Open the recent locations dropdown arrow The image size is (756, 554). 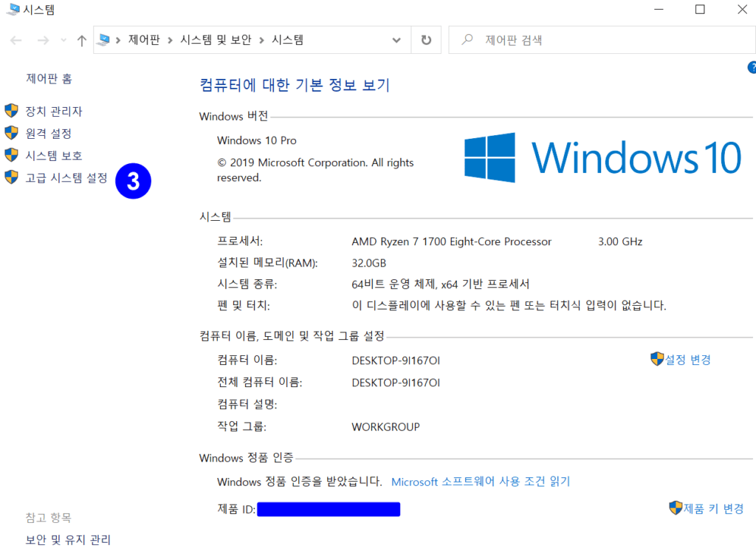click(x=63, y=41)
